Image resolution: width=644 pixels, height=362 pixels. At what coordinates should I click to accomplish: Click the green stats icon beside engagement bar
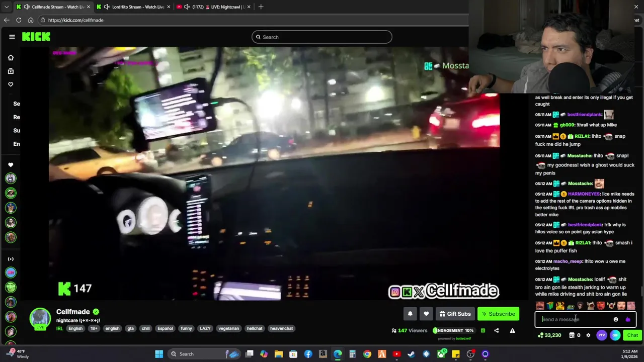[x=482, y=330]
